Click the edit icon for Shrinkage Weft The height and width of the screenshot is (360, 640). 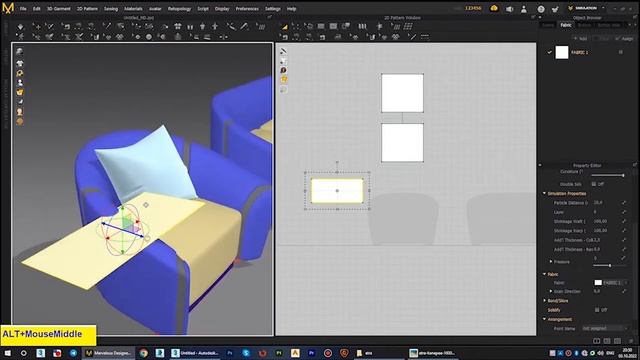coord(624,221)
